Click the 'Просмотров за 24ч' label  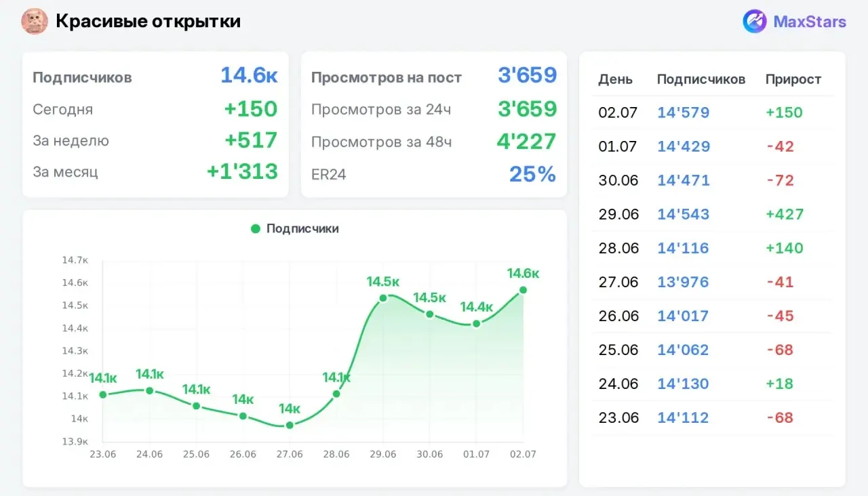(381, 110)
